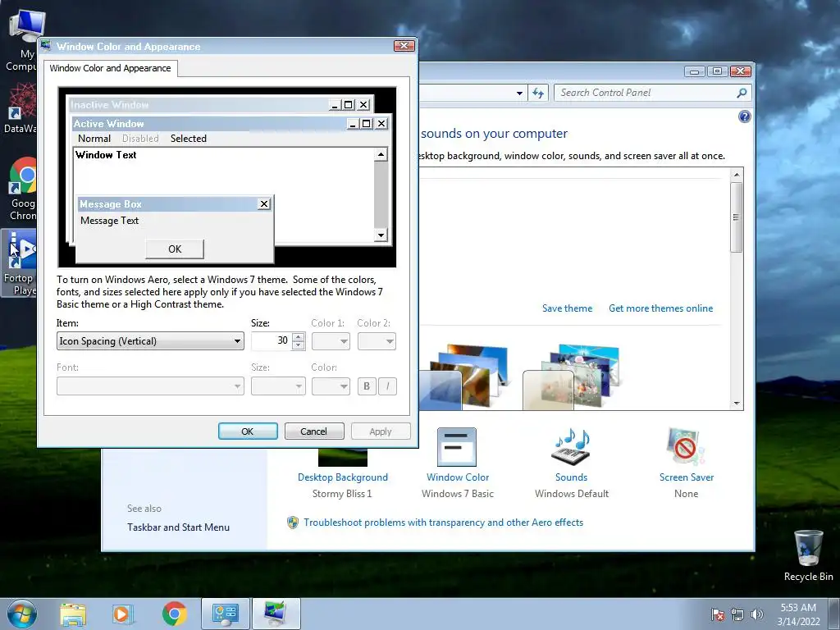Open the Item dropdown showing Icon Spacing (Vertical)
Viewport: 840px width, 630px height.
[150, 341]
